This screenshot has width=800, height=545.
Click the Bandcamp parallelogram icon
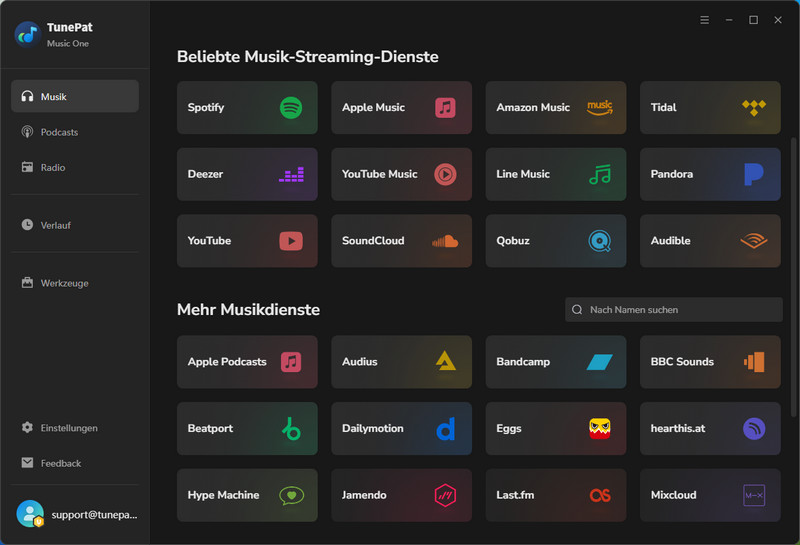[599, 362]
